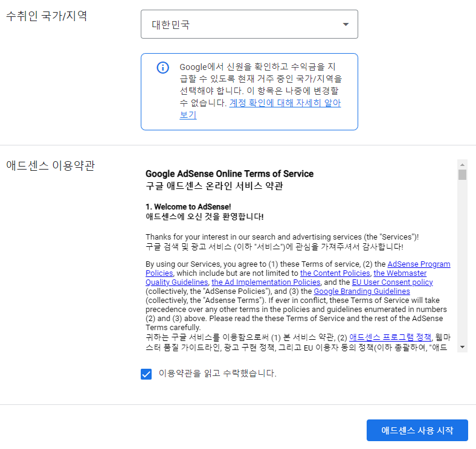Screen dimensions: 476x449
Task: Open the 대한민국 country dropdown
Action: [249, 24]
